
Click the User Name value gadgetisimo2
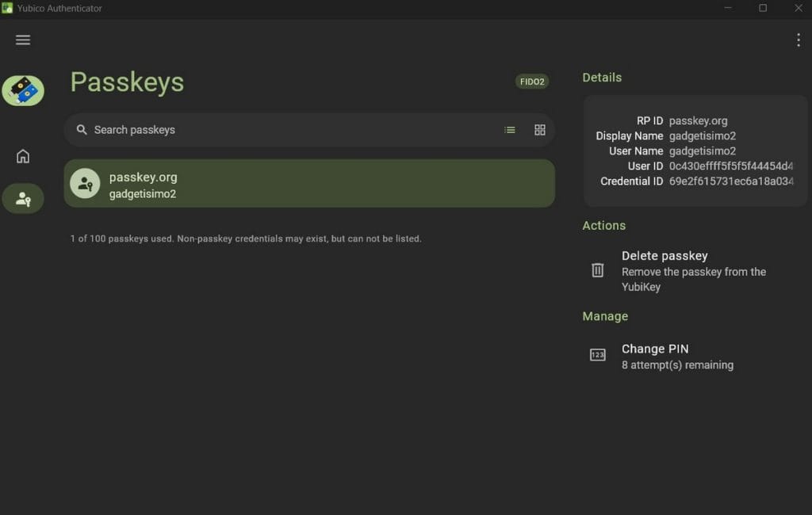tap(703, 151)
